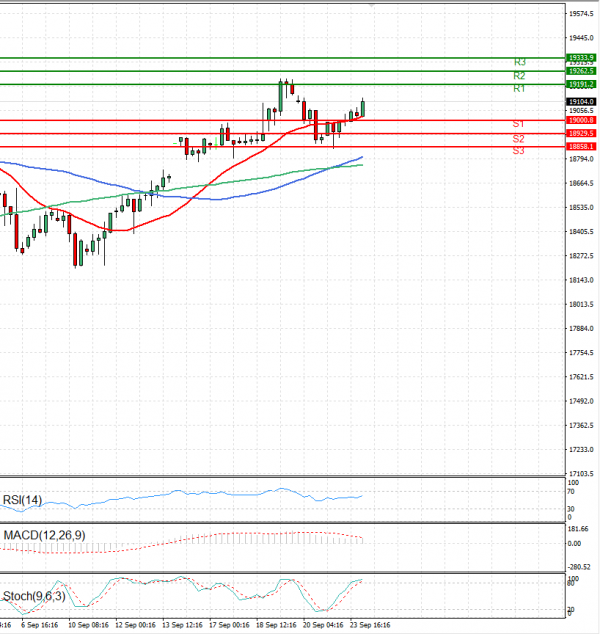This screenshot has width=600, height=634.
Task: Click the Stoch(9,6,3) indicator label
Action: [32, 596]
